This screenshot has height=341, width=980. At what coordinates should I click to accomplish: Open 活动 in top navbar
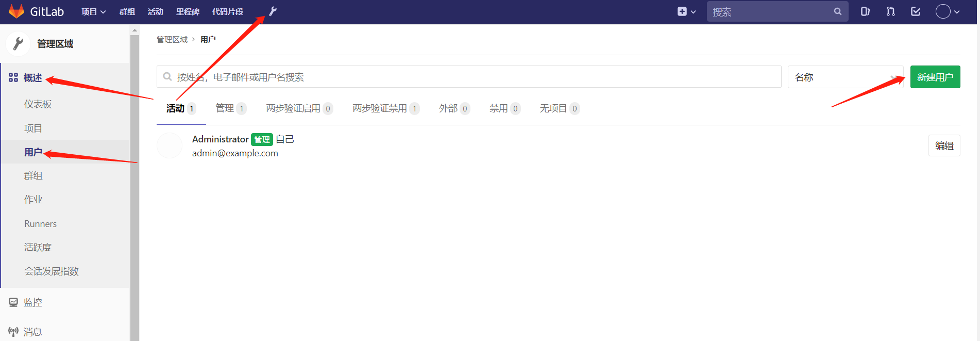(x=155, y=11)
